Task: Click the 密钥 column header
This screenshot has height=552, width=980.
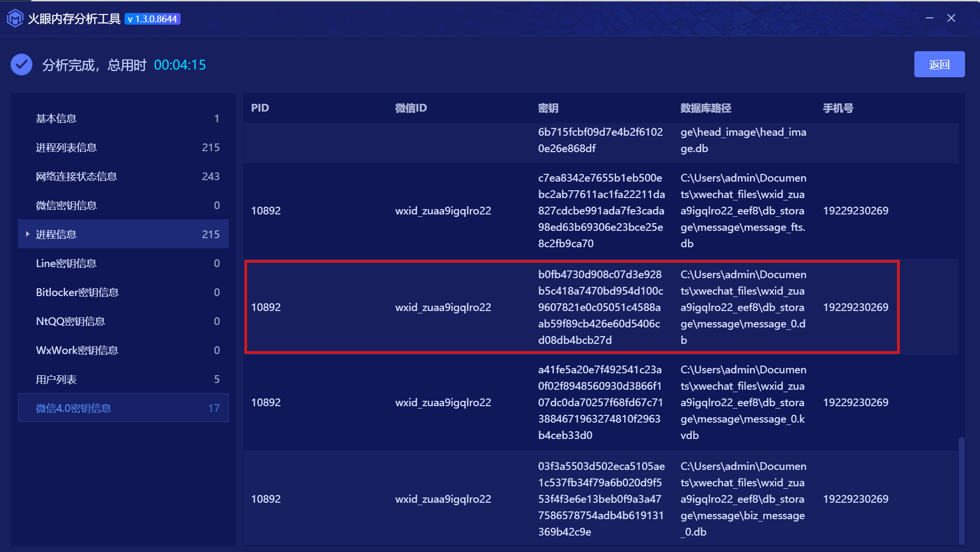Action: click(548, 108)
